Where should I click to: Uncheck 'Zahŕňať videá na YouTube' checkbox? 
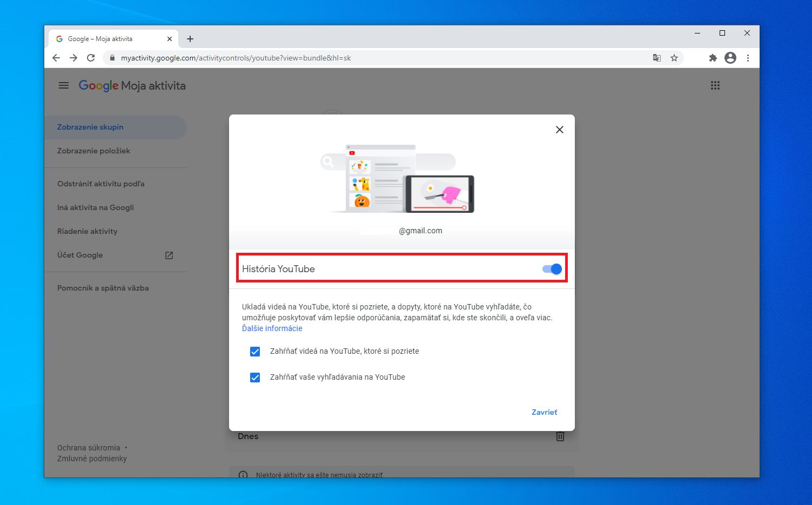click(x=255, y=352)
